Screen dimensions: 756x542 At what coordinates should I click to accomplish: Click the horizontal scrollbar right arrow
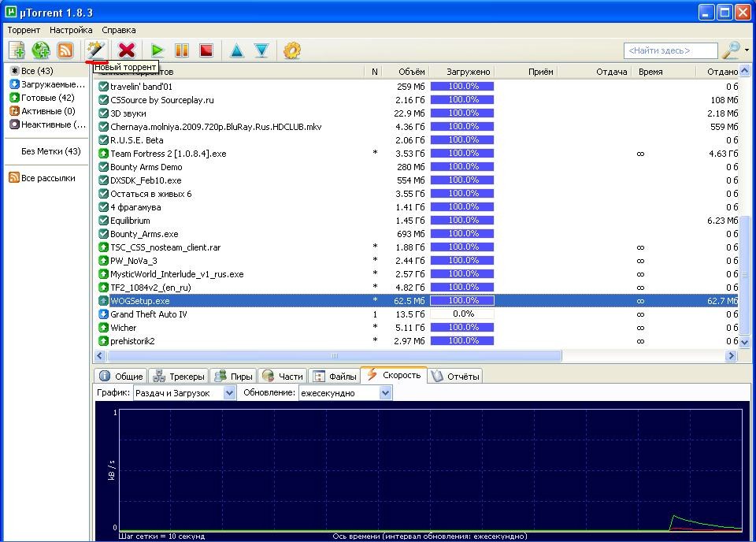coord(732,356)
